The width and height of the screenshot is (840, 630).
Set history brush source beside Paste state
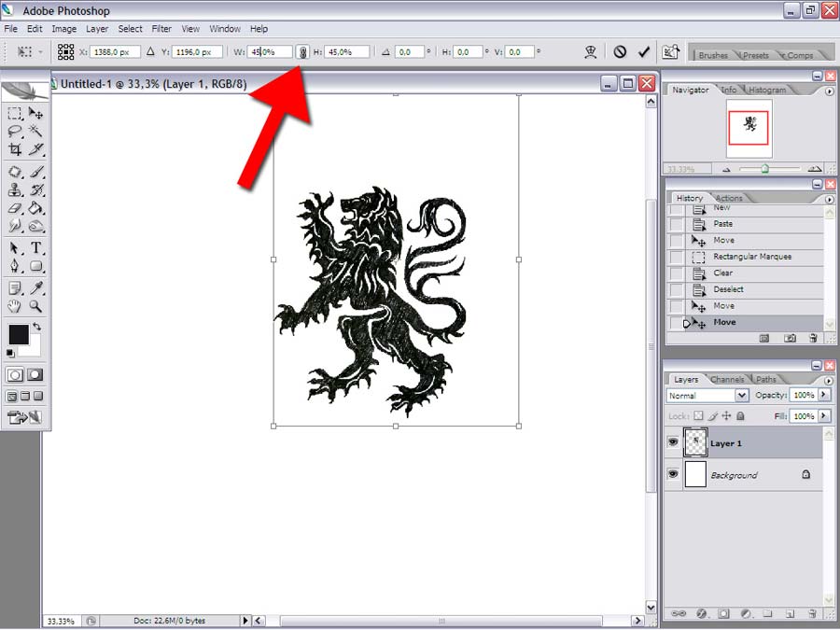click(678, 224)
